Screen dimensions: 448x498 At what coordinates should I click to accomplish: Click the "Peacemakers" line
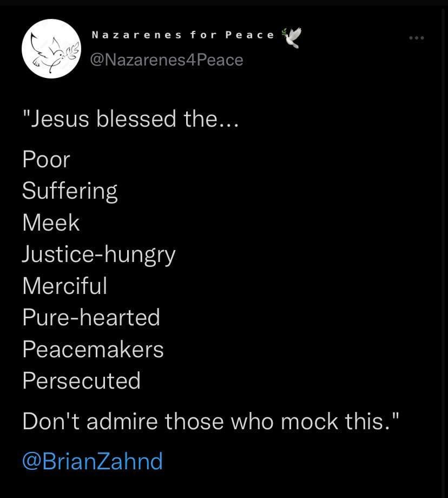(x=93, y=349)
